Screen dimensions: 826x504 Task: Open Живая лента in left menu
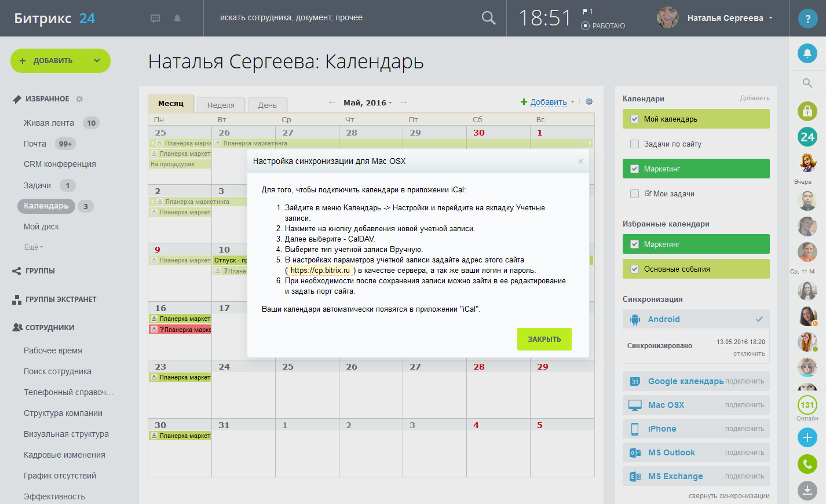[x=49, y=123]
